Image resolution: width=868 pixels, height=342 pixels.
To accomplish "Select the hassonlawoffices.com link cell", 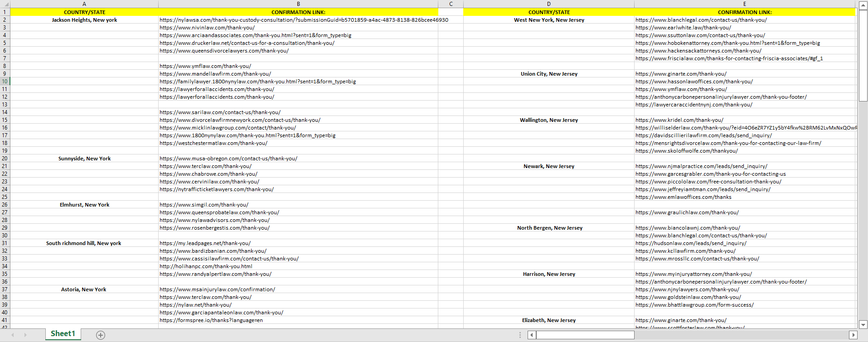I will tap(745, 82).
